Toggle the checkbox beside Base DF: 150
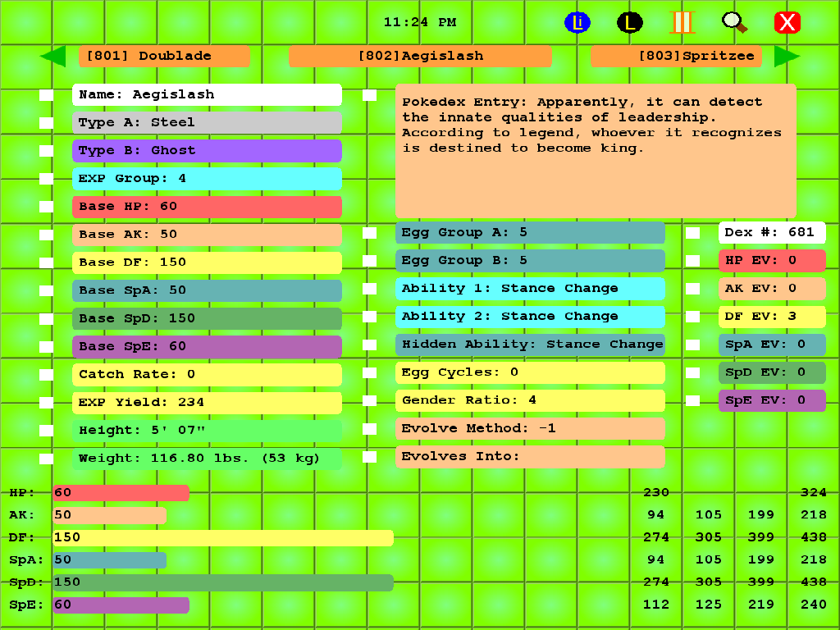This screenshot has width=840, height=630. pos(46,262)
